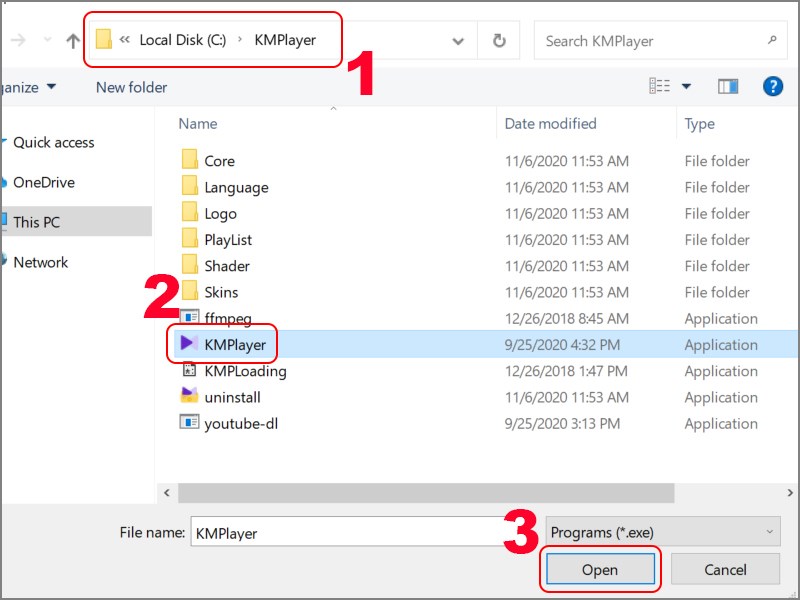Select the Skins folder icon

pos(190,290)
